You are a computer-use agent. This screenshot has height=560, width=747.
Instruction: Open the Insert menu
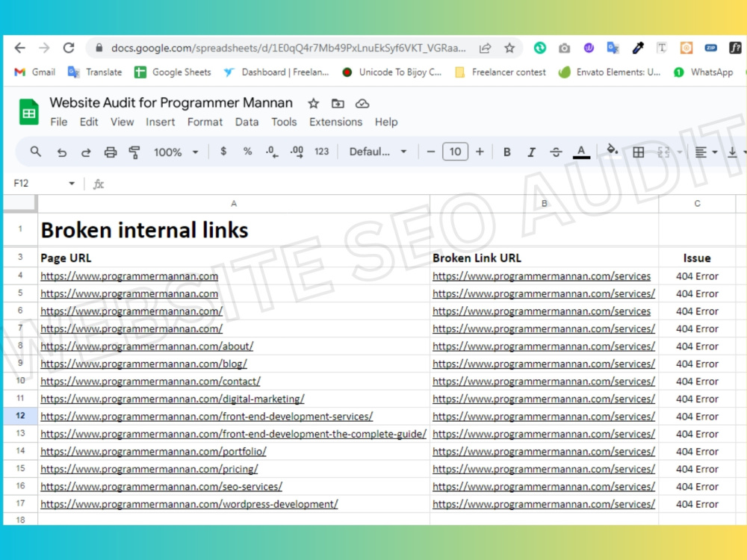[x=160, y=122]
